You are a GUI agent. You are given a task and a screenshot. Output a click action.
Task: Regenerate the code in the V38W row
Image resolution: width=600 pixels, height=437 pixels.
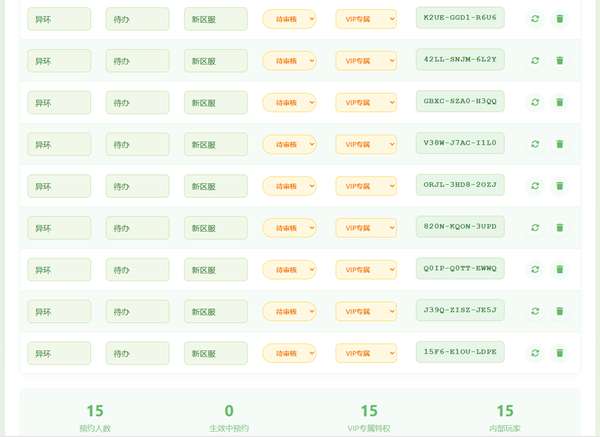coord(535,144)
